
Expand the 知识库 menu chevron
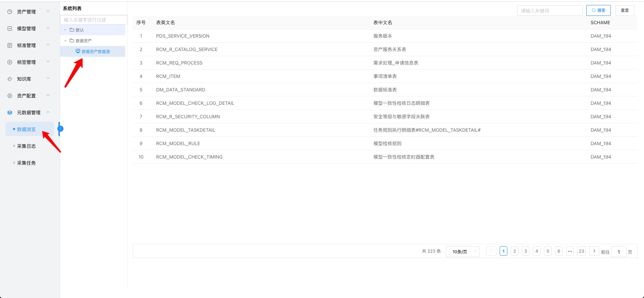click(48, 78)
